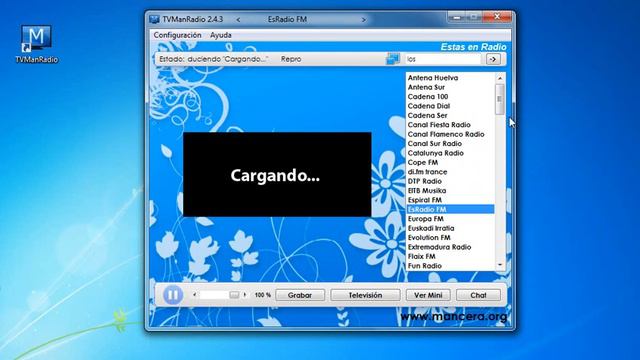Click the pause playback button

pyautogui.click(x=173, y=294)
